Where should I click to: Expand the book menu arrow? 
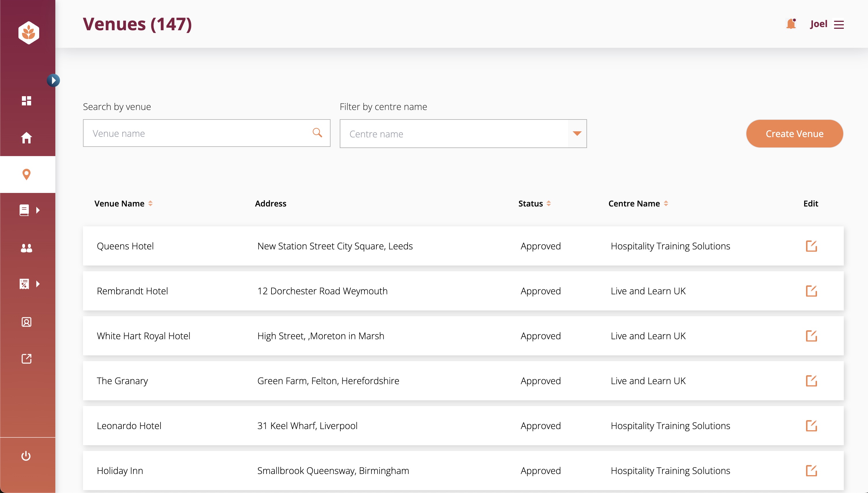click(x=38, y=210)
